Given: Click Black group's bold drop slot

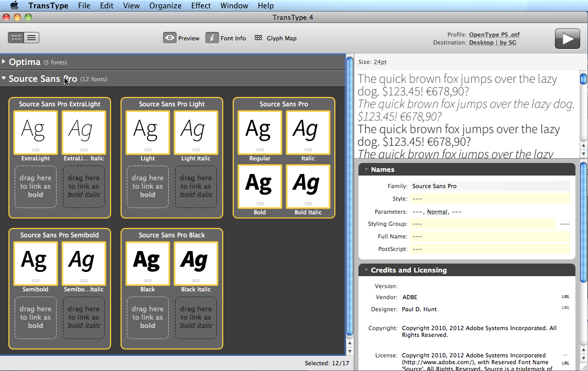Looking at the screenshot, I should (148, 318).
